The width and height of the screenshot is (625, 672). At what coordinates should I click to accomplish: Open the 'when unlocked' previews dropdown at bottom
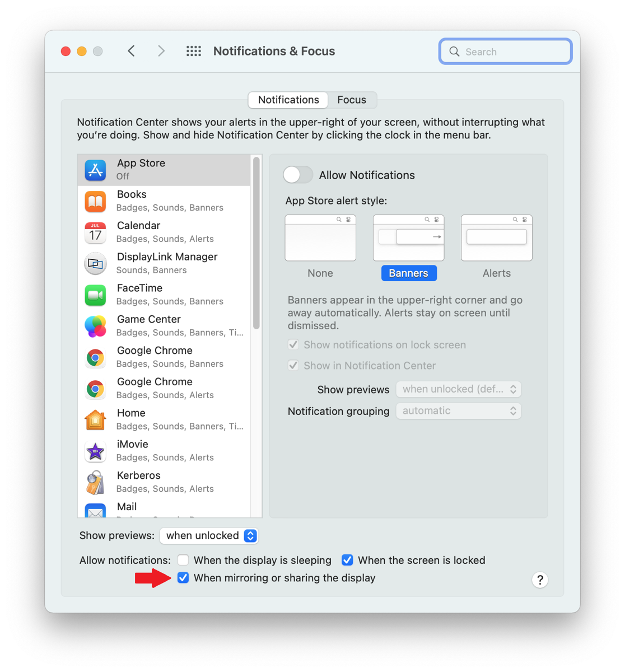(209, 535)
